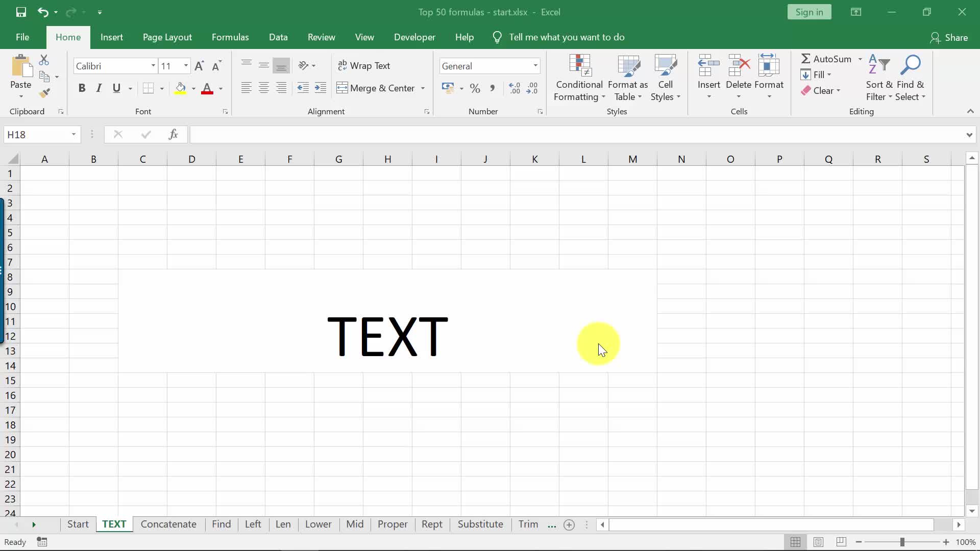This screenshot has width=980, height=551.
Task: Toggle Bold formatting
Action: (x=82, y=88)
